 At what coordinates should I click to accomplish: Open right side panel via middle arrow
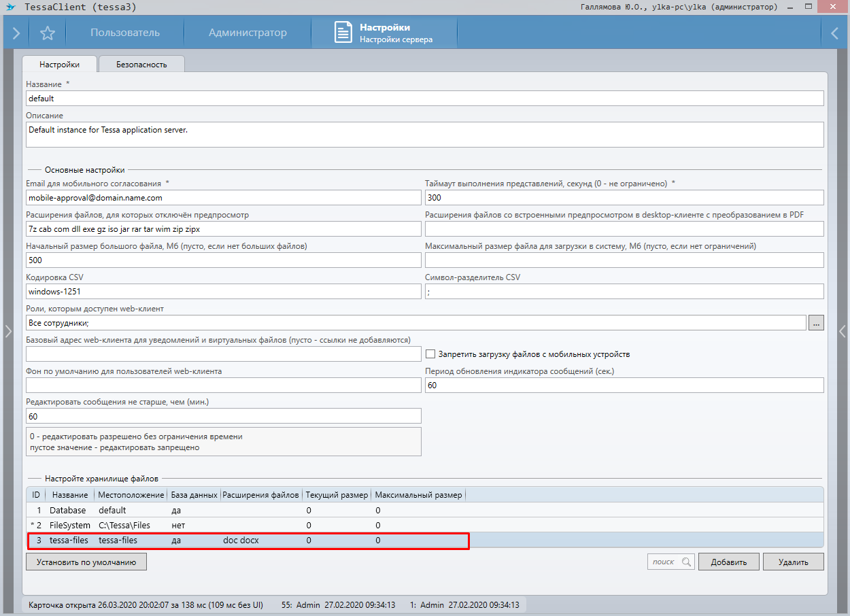tap(843, 331)
